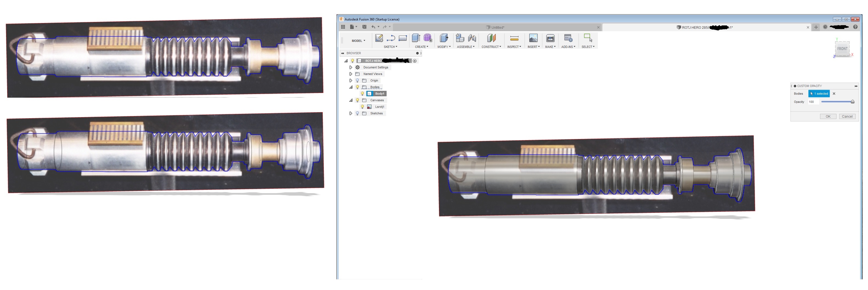This screenshot has height=290, width=868.
Task: Choose the Measure ruler icon
Action: pos(514,38)
